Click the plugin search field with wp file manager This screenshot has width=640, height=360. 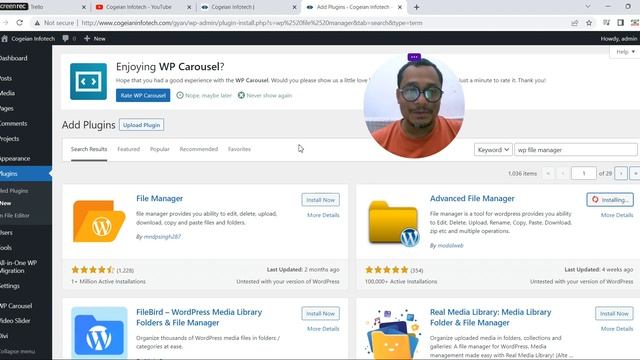coord(576,150)
